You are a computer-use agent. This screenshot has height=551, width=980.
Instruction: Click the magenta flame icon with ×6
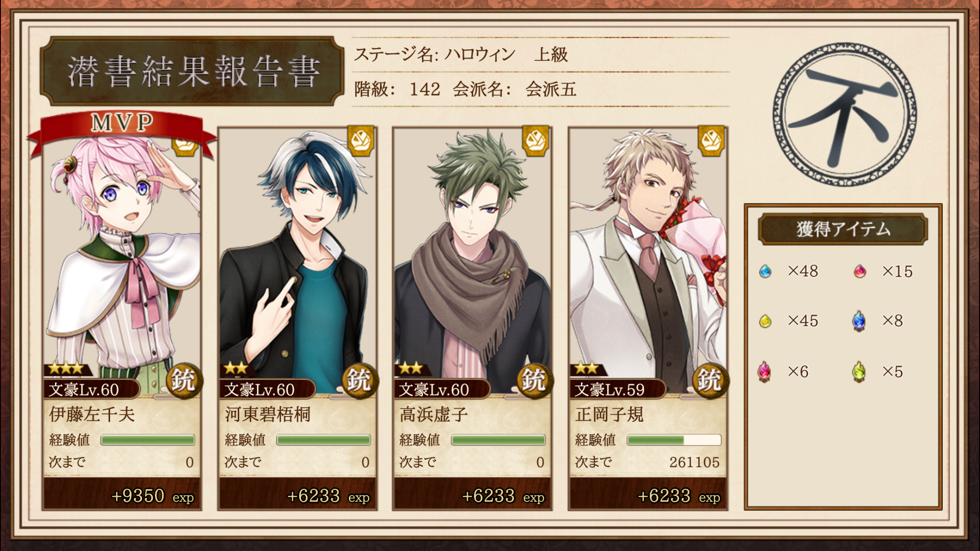[x=764, y=372]
